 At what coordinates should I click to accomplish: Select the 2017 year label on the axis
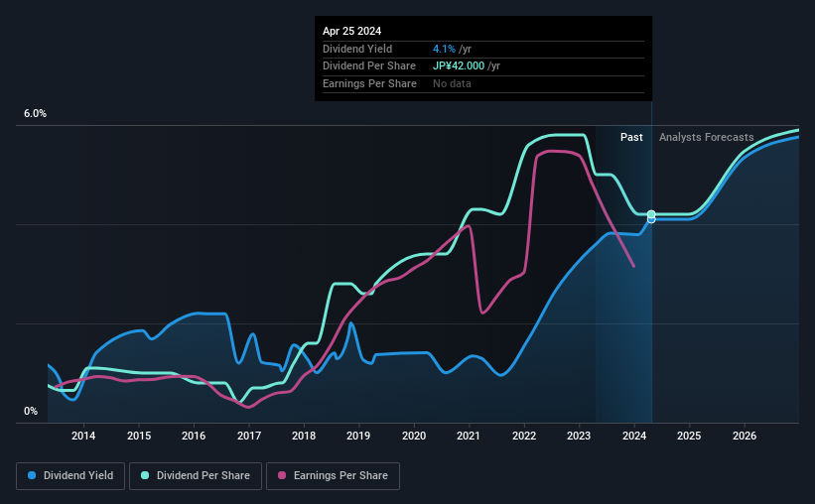pyautogui.click(x=249, y=436)
